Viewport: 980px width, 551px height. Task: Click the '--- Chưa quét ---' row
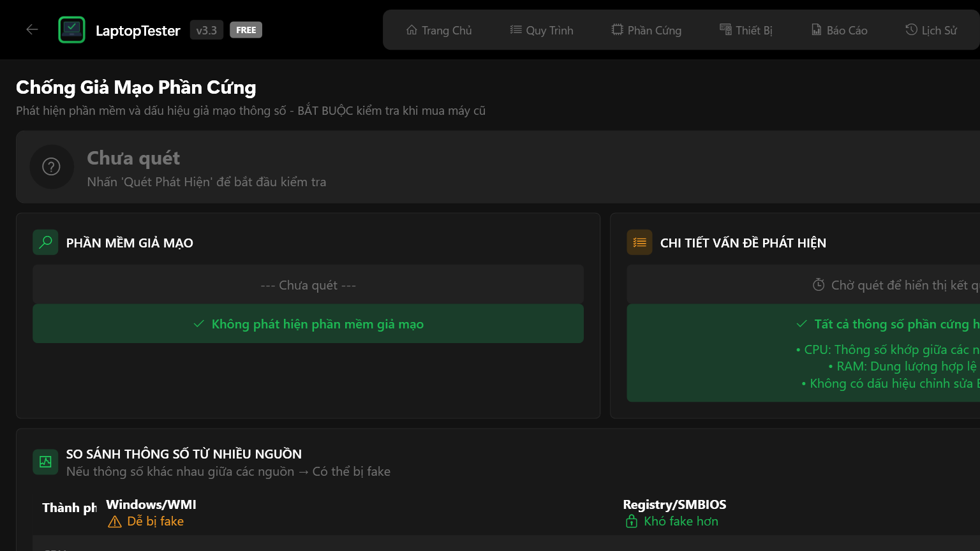click(x=308, y=285)
